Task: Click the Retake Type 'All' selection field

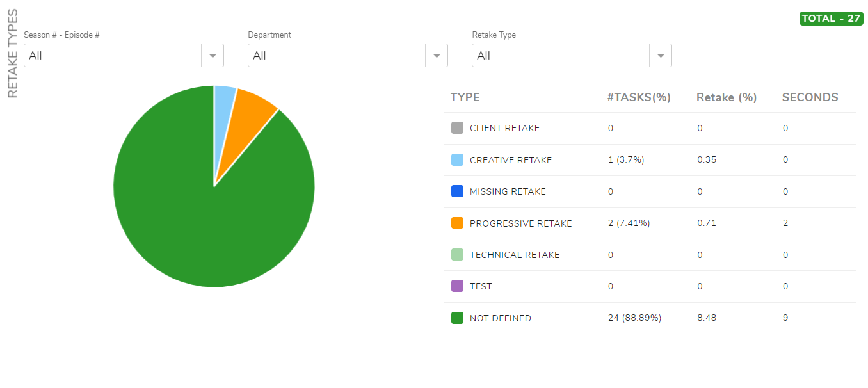Action: (561, 56)
